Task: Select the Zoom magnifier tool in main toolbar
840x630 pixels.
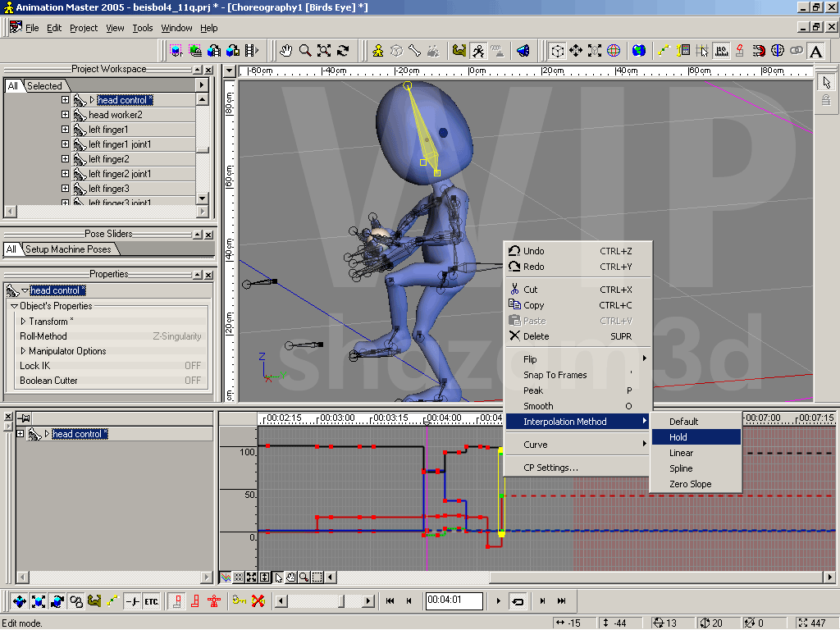Action: tap(305, 51)
